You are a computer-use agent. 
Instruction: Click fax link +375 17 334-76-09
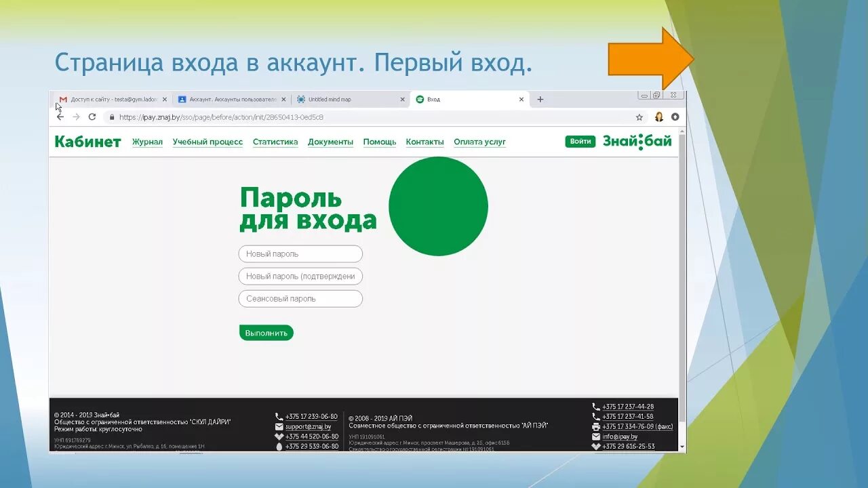(637, 427)
